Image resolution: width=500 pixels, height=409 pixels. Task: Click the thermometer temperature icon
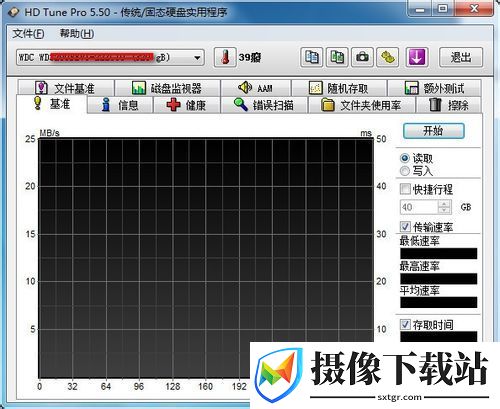pos(225,57)
